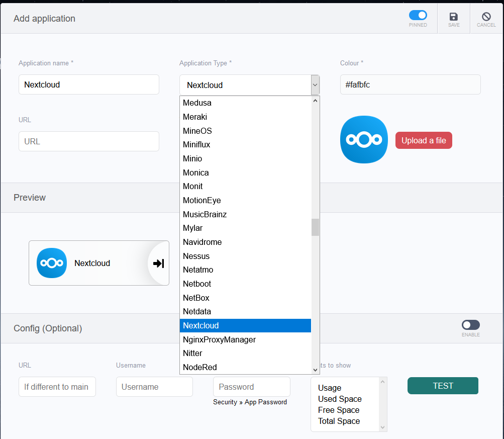Click the Colour field showing #fafbfc

point(410,84)
